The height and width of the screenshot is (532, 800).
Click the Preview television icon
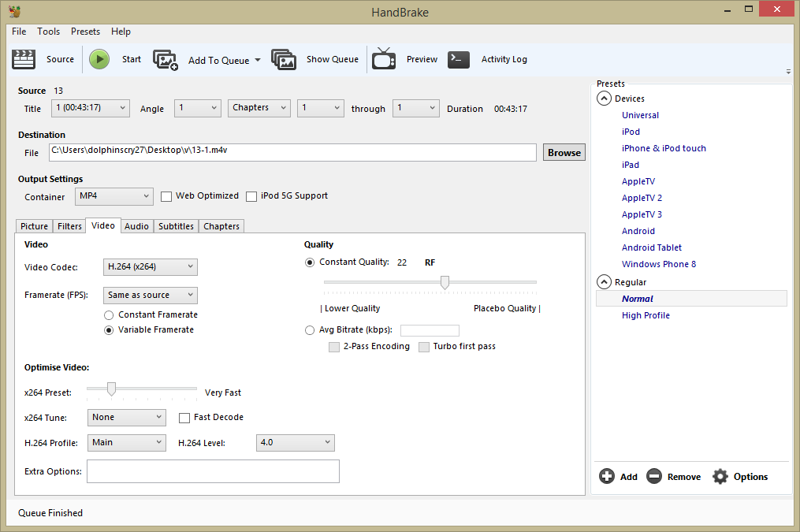pos(384,58)
